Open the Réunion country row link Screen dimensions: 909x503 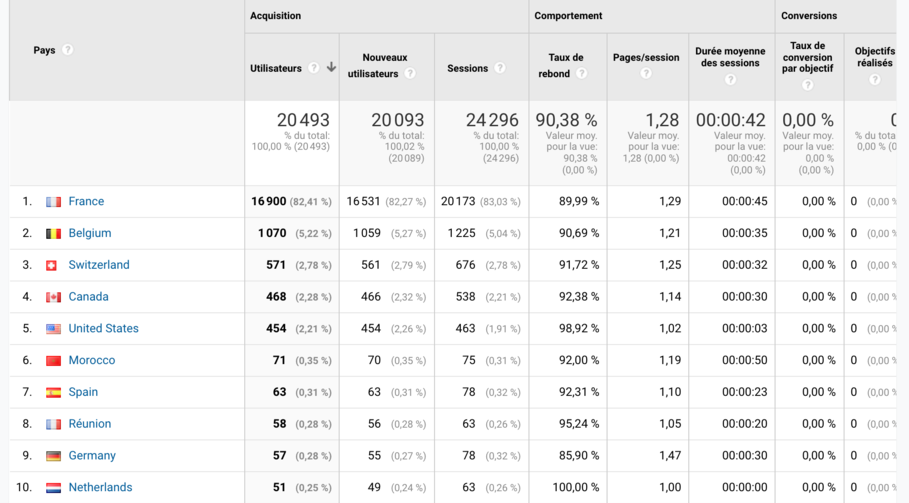(90, 424)
